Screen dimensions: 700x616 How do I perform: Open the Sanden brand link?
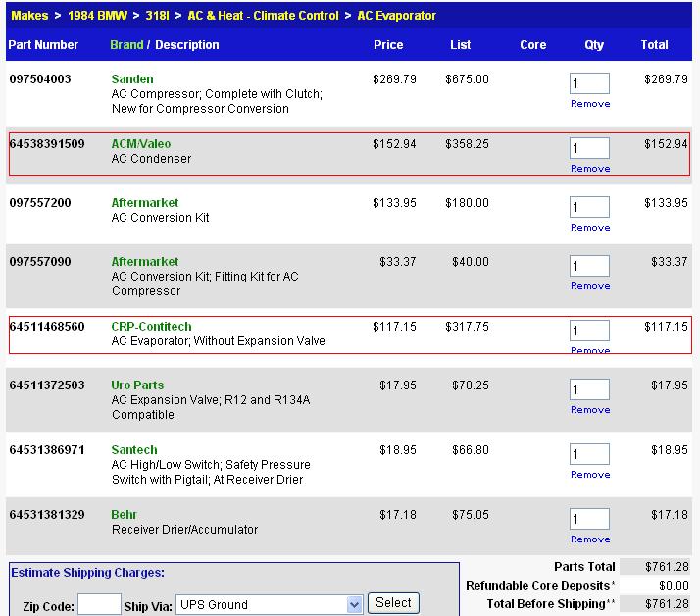tap(132, 79)
